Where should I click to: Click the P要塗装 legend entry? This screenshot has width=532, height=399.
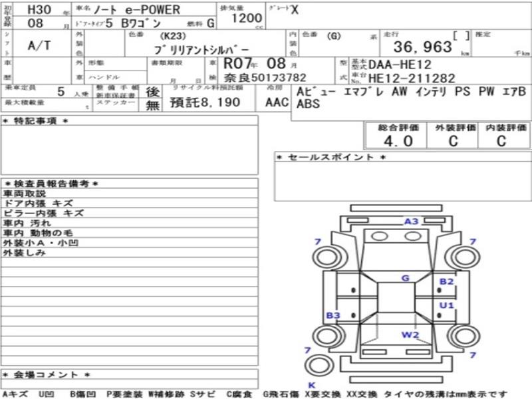point(124,394)
